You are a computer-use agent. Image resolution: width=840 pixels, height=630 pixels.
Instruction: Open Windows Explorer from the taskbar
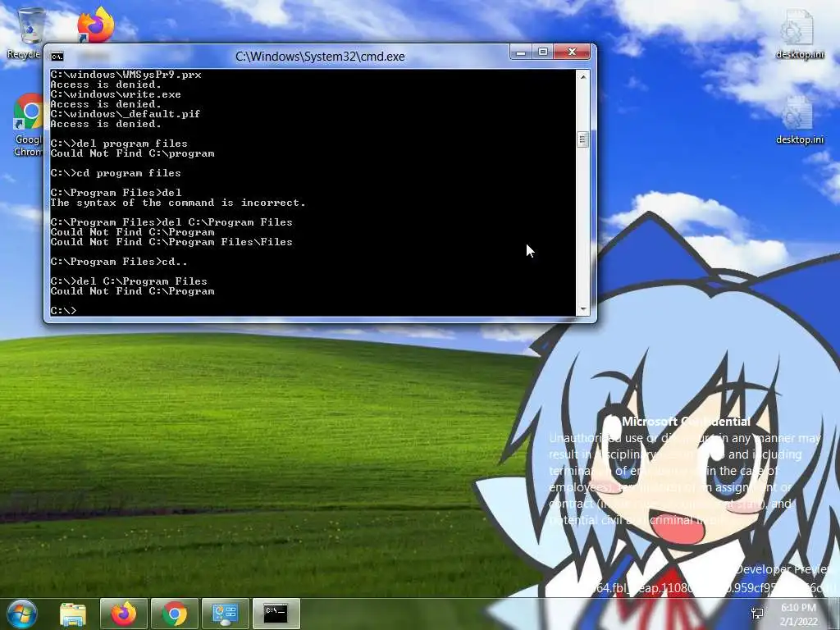pyautogui.click(x=73, y=614)
